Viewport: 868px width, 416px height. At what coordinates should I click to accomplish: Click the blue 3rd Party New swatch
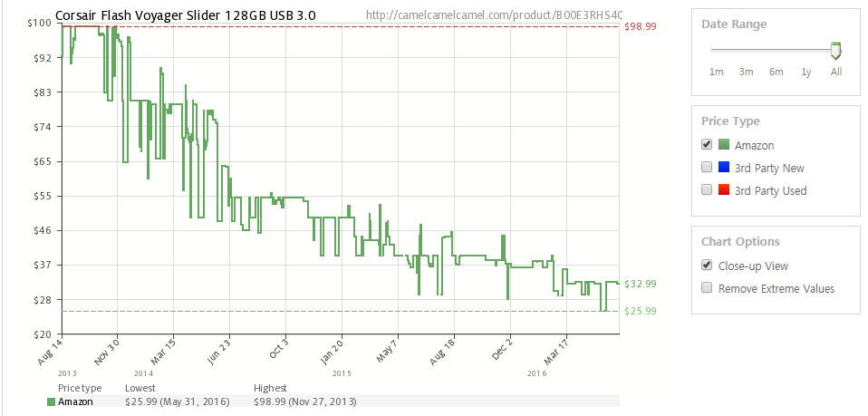(x=723, y=168)
